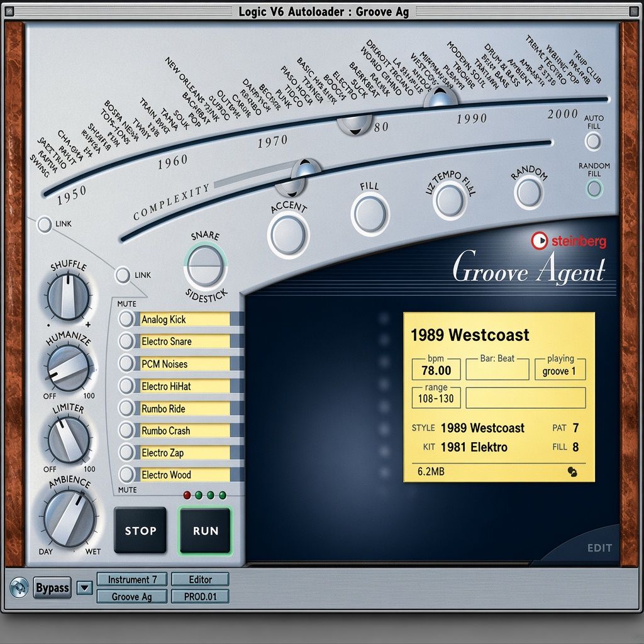644x644 pixels.
Task: Mute the Rumbo Ride instrument
Action: pos(126,408)
